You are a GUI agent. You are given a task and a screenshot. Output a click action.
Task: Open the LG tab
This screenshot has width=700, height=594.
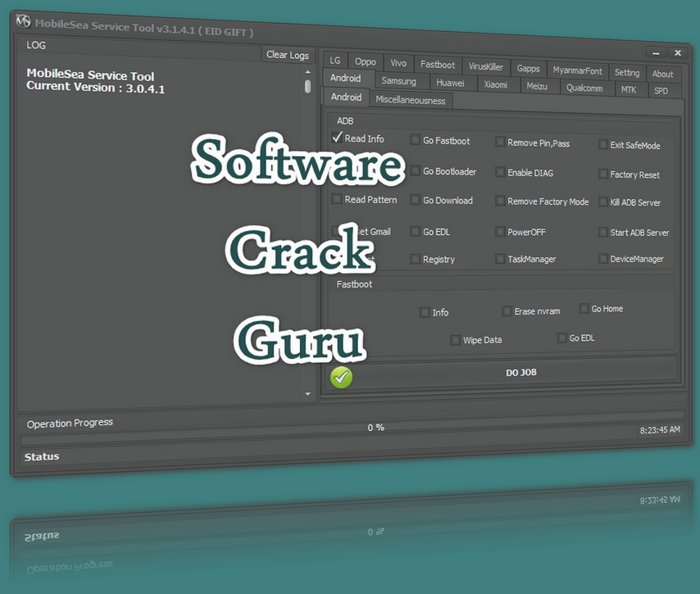[x=334, y=61]
